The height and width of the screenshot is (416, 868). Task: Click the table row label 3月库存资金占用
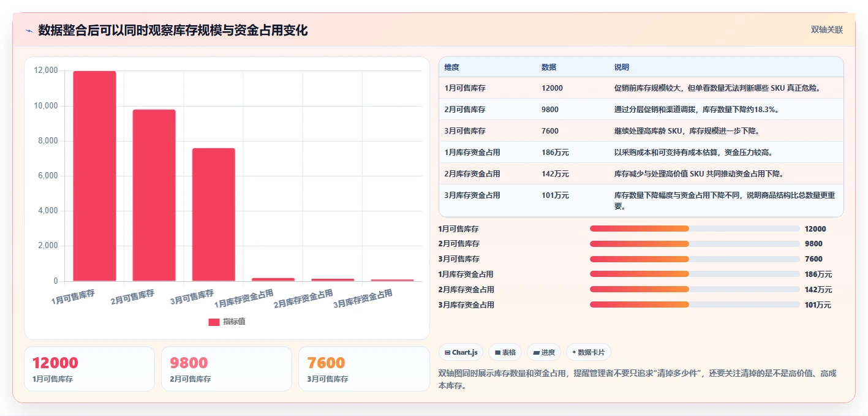click(472, 195)
